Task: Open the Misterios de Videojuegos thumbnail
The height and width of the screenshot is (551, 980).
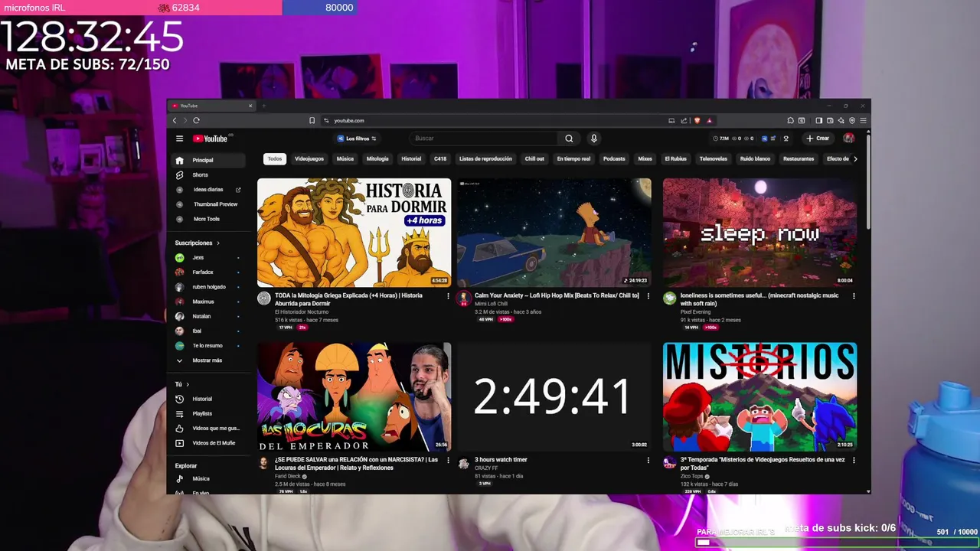Action: click(x=759, y=396)
